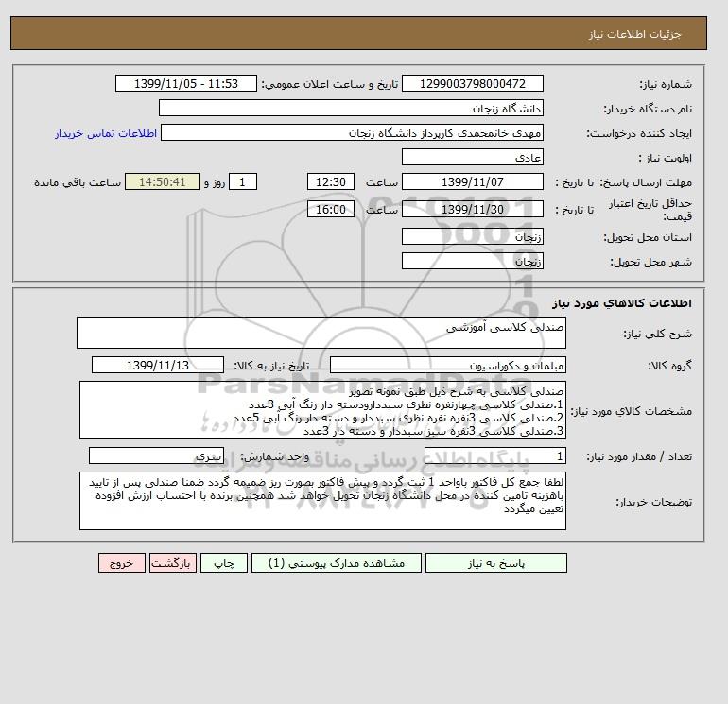Click the public announcement date field 1399/11/05 - 11:53

185,83
